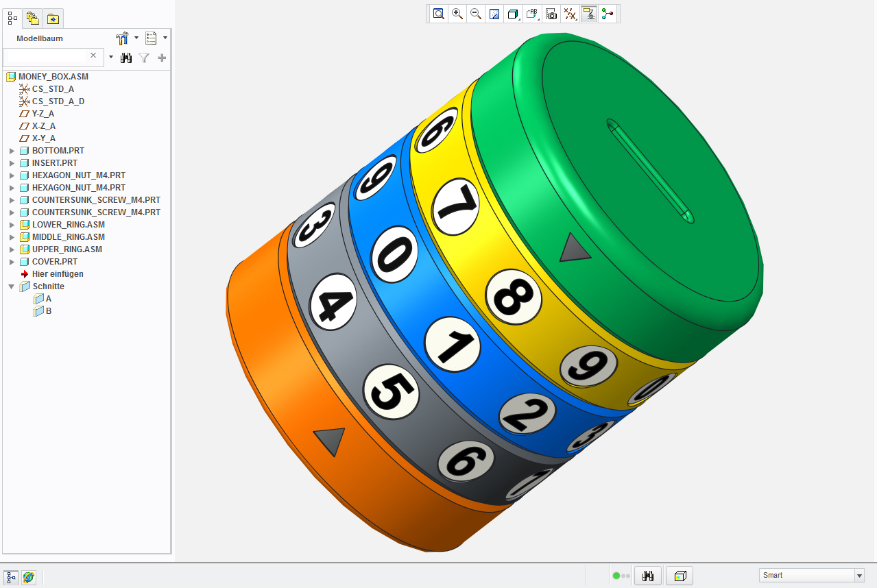Select LOWER_RING.ASM in the tree
Viewport: 877px width, 588px height.
point(68,225)
